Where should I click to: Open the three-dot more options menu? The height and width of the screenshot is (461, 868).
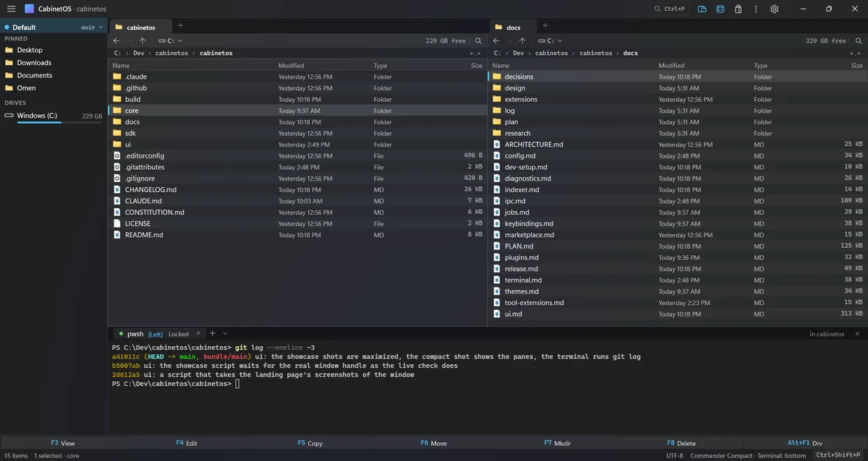tap(757, 9)
